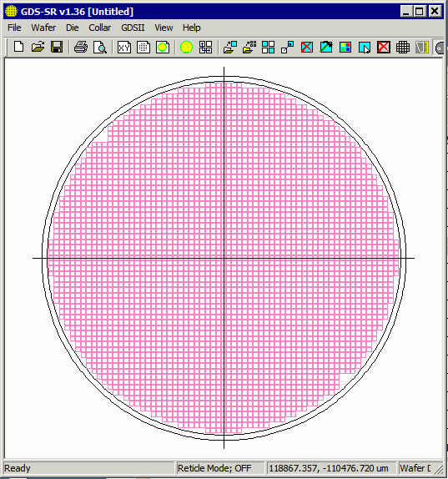Screen dimensions: 448x479
Task: Click the Ready status bar text
Action: (18, 468)
